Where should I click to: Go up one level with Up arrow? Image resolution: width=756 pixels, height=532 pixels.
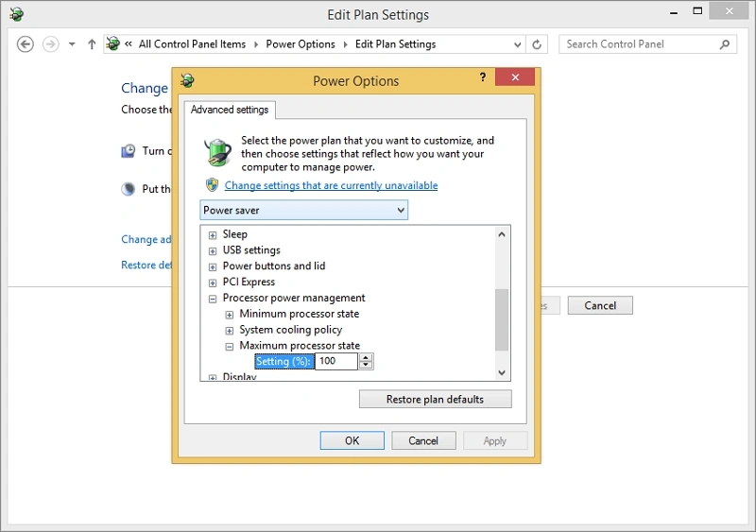pyautogui.click(x=92, y=44)
